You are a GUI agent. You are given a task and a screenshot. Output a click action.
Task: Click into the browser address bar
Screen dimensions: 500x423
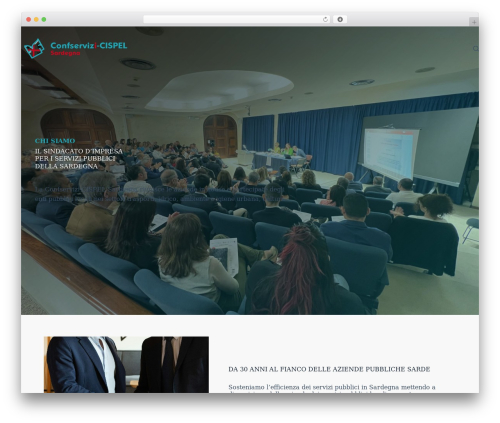pyautogui.click(x=237, y=19)
